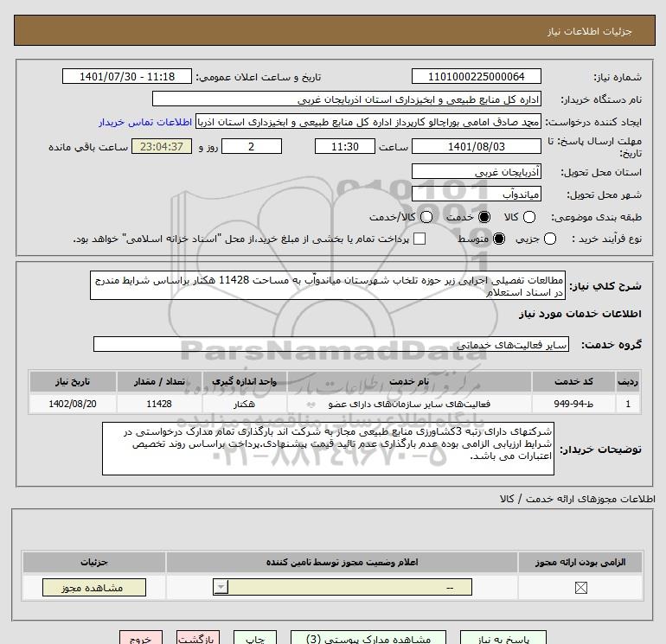Click the تاریخ نیاز column header

[x=73, y=381]
